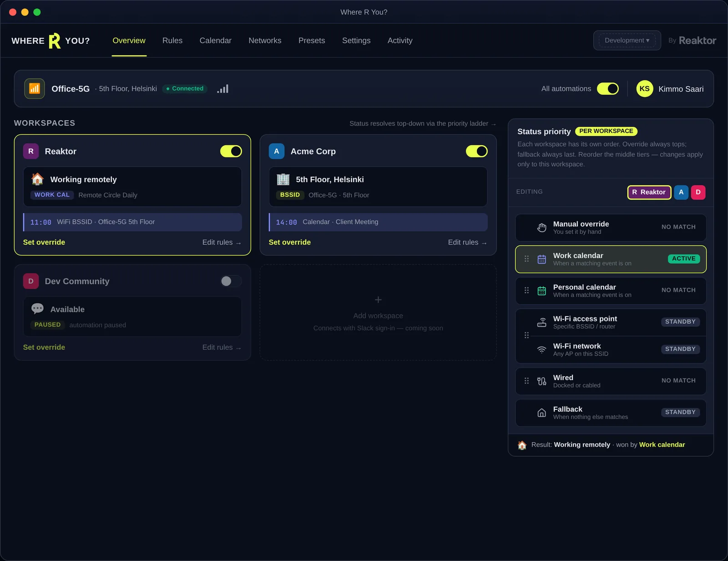
Task: Click the plus icon in Add workspace
Action: coord(378,300)
